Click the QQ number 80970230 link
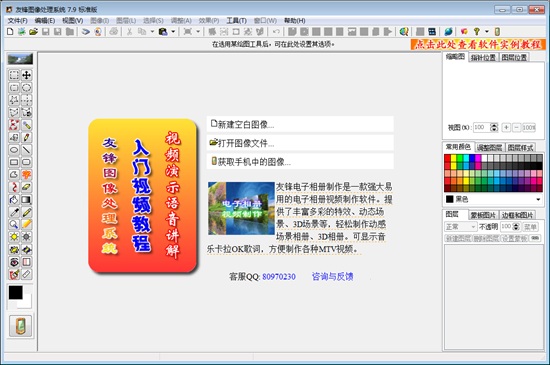 point(279,277)
